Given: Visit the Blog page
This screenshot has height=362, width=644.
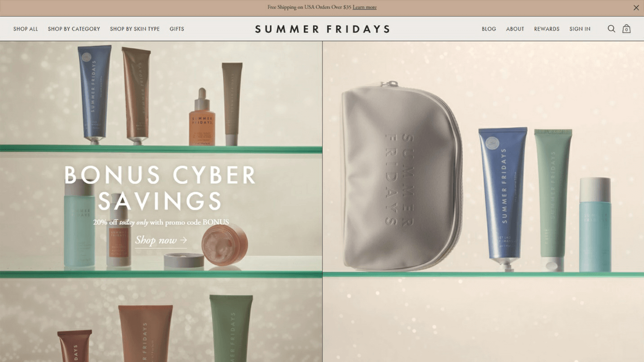Looking at the screenshot, I should click(x=489, y=29).
